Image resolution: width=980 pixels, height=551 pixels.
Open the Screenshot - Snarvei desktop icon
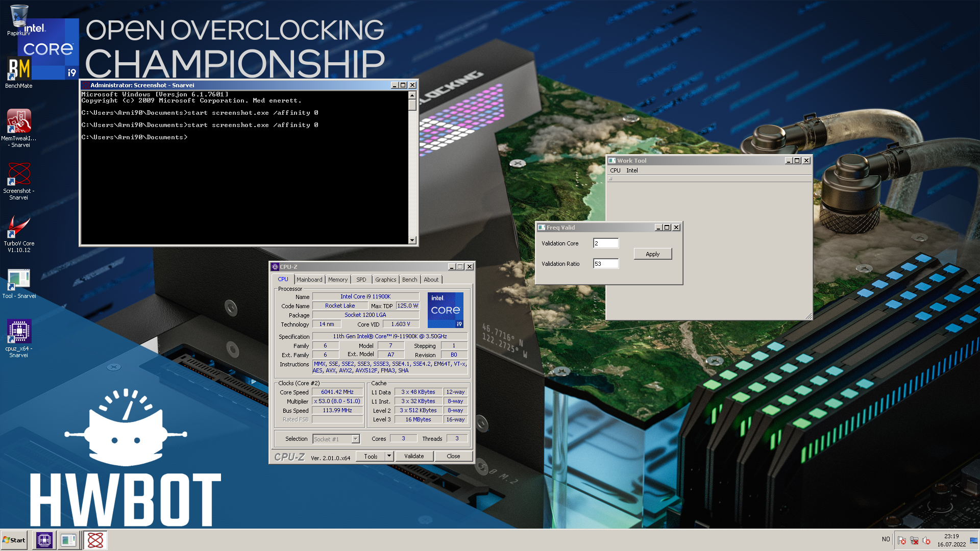point(19,181)
